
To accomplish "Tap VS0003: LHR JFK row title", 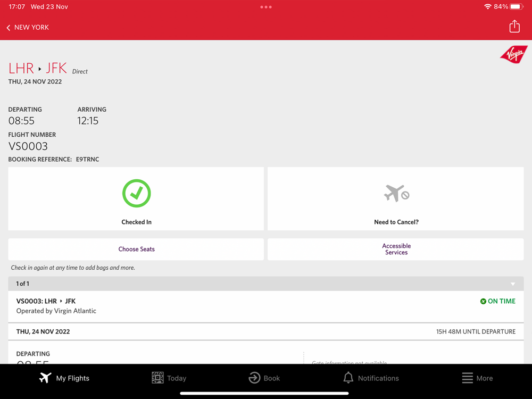I will tap(46, 301).
